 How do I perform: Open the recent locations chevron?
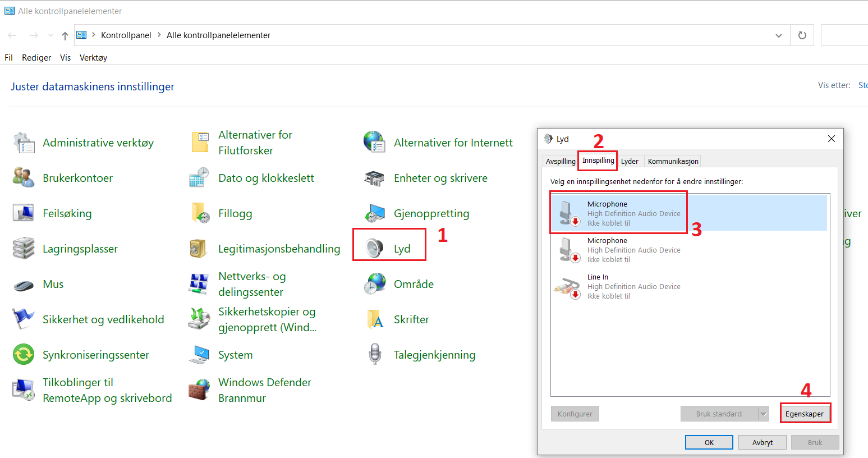pyautogui.click(x=50, y=35)
